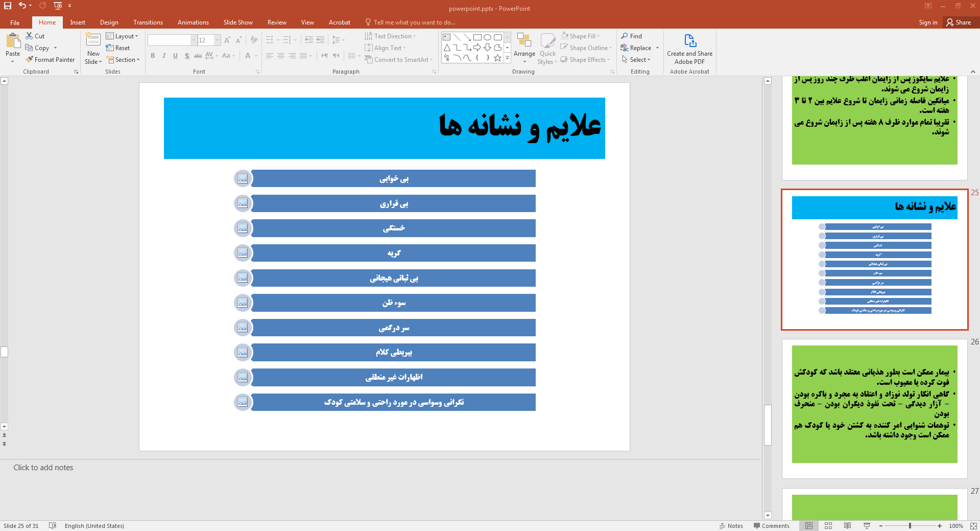Switch to the Animations tab
This screenshot has width=980, height=531.
click(193, 22)
